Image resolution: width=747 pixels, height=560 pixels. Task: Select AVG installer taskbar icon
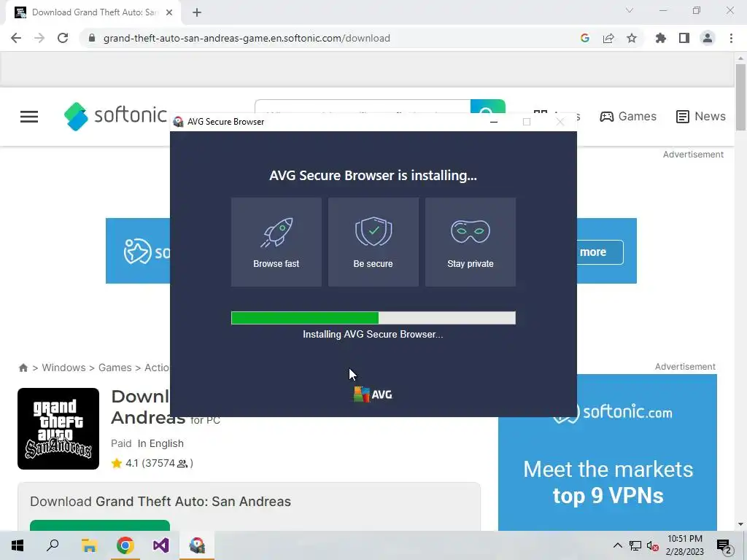click(197, 545)
